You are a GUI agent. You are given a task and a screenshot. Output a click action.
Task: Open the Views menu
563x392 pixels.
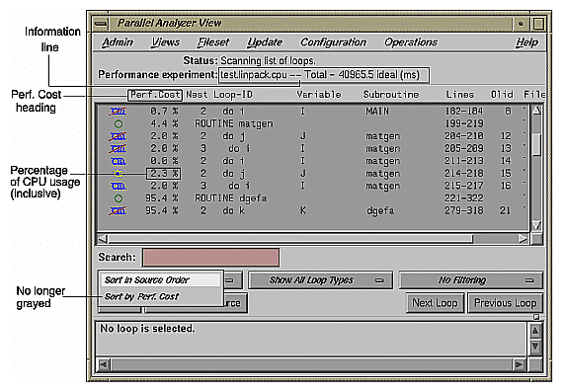(x=165, y=42)
